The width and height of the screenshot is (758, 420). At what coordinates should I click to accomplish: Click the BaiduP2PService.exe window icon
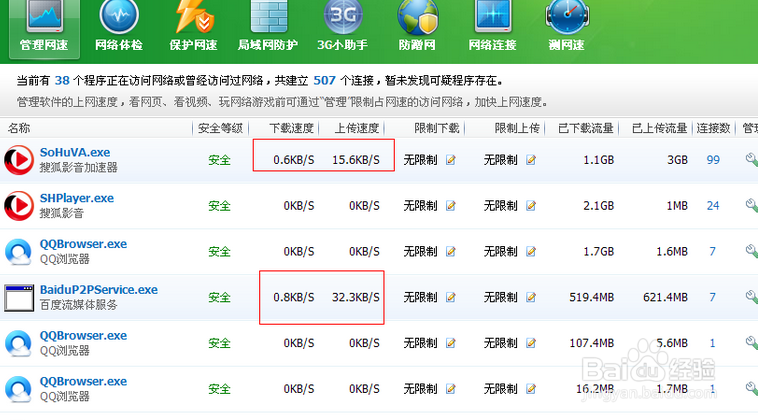[19, 298]
